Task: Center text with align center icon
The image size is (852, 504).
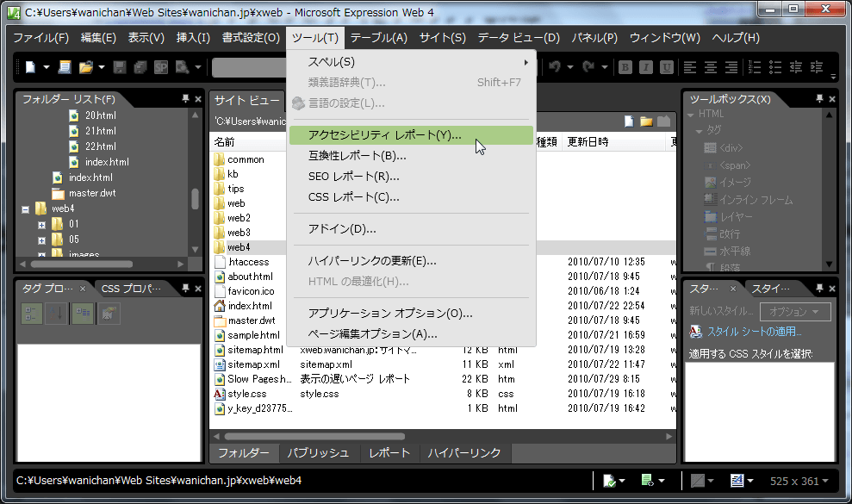Action: (710, 67)
